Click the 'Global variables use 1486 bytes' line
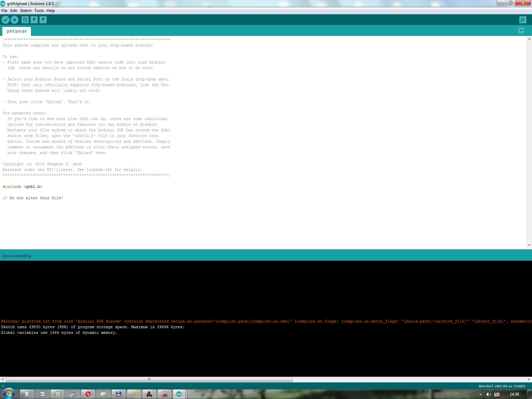The height and width of the screenshot is (399, 532). pos(59,333)
